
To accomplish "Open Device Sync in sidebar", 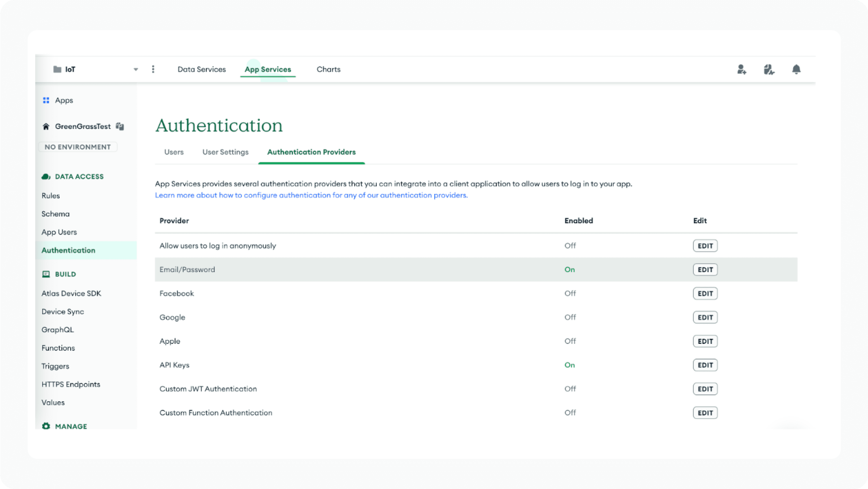I will 63,311.
